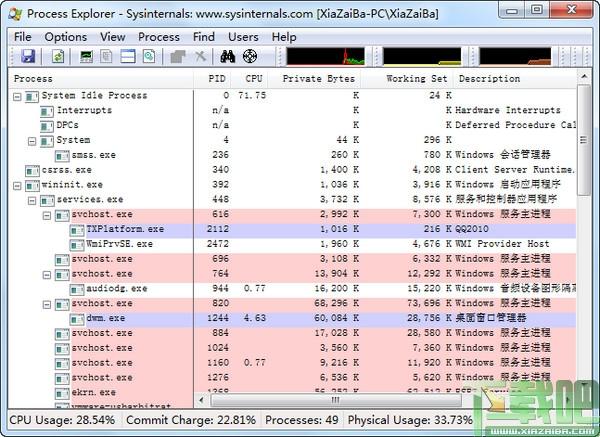
Task: Click the Save toolbar icon
Action: 29,56
